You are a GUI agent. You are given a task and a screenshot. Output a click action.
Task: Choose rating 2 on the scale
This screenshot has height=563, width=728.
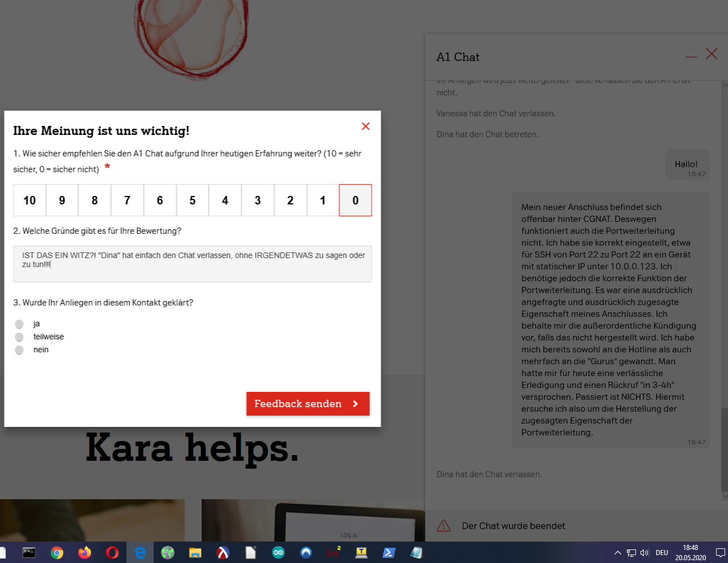click(x=290, y=200)
